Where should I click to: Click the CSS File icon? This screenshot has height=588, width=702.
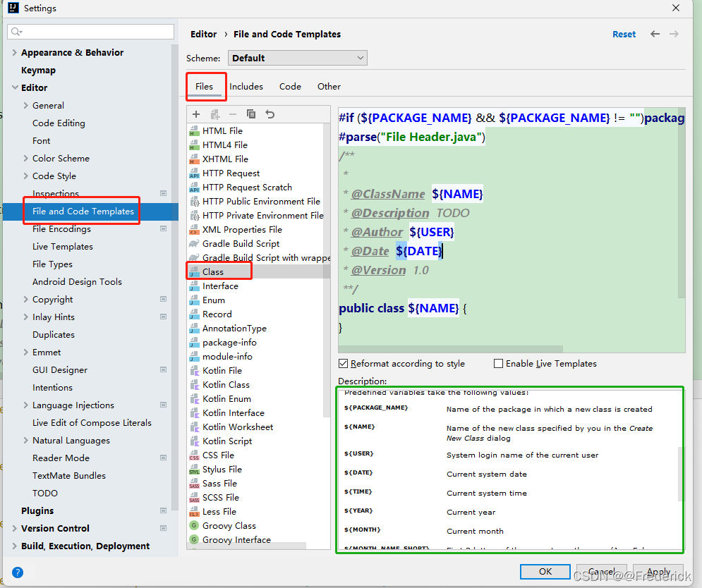coord(194,455)
